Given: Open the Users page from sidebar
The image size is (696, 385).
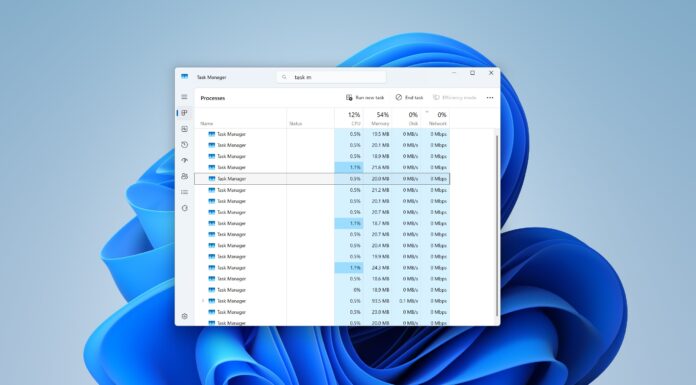Looking at the screenshot, I should [185, 176].
